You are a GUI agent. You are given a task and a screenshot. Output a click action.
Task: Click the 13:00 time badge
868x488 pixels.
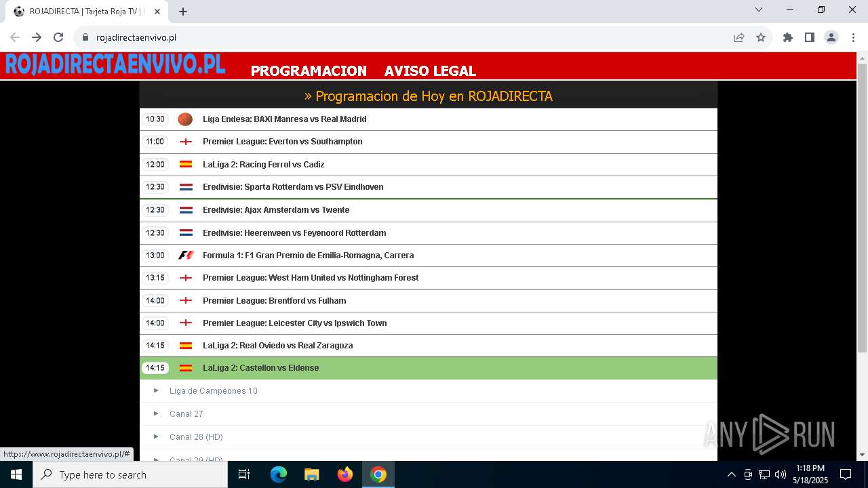(155, 256)
